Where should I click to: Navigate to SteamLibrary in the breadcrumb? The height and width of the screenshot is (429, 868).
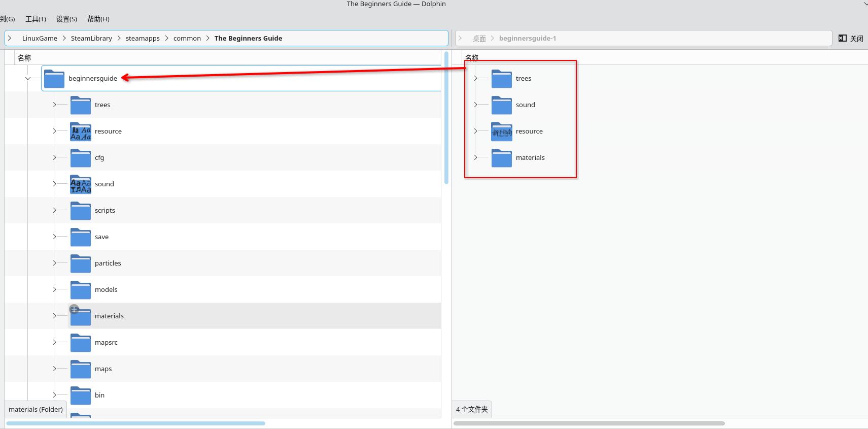(91, 39)
